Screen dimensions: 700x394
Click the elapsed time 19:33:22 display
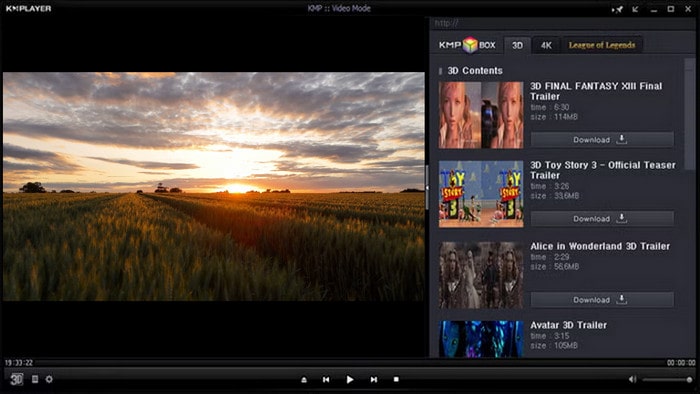click(19, 363)
